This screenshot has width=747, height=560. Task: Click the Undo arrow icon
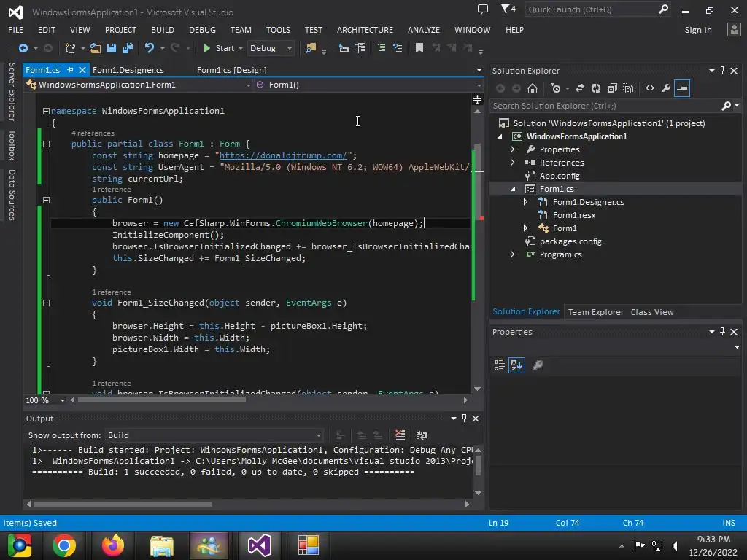(x=150, y=48)
